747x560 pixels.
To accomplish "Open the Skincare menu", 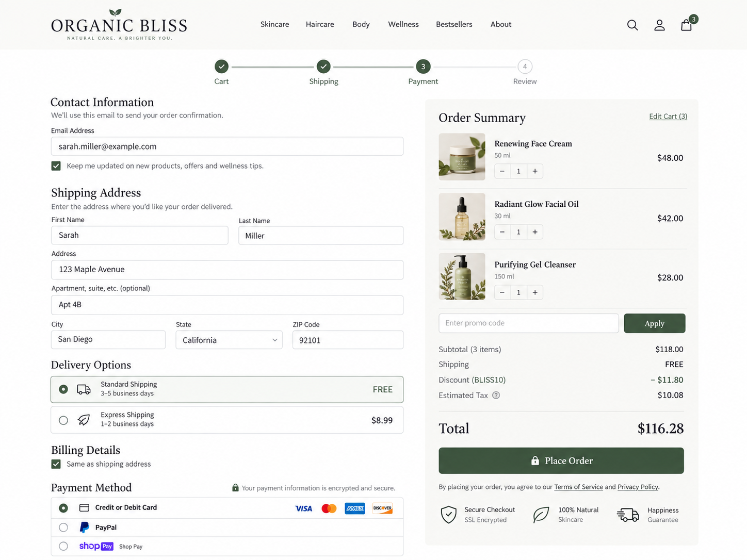I will (x=274, y=24).
